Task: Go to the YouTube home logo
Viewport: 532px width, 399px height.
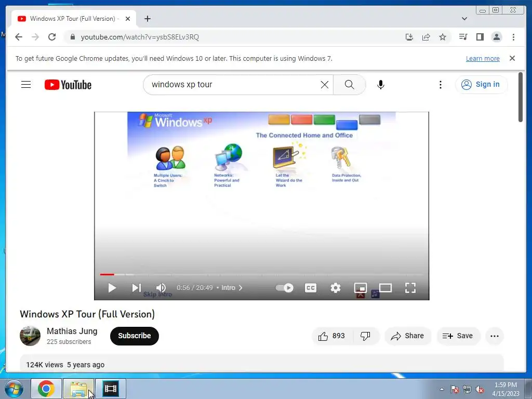Action: 68,85
